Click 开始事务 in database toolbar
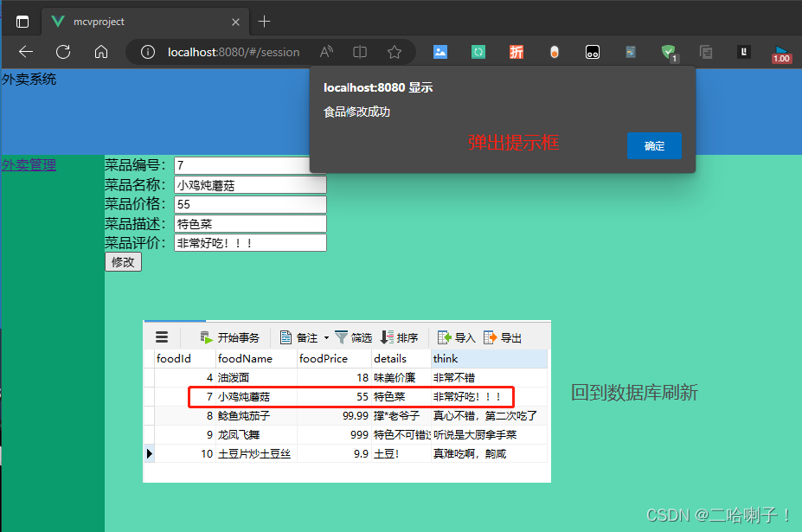Screen dimensions: 802x532 (229, 337)
